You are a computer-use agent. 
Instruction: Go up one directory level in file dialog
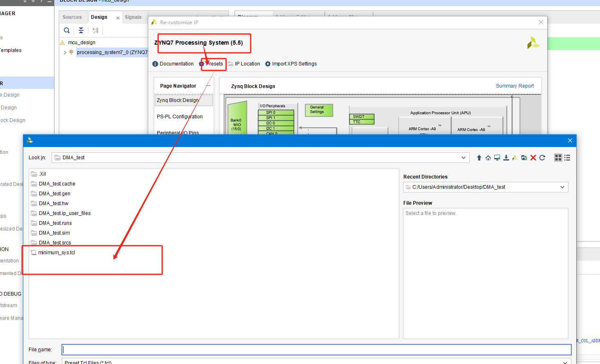point(479,158)
